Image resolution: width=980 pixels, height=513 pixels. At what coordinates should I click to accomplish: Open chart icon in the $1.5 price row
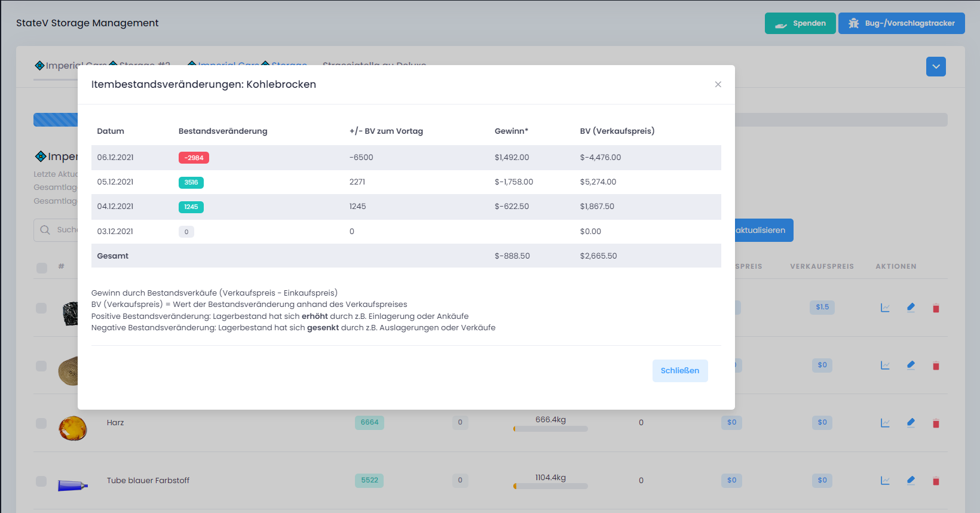885,308
